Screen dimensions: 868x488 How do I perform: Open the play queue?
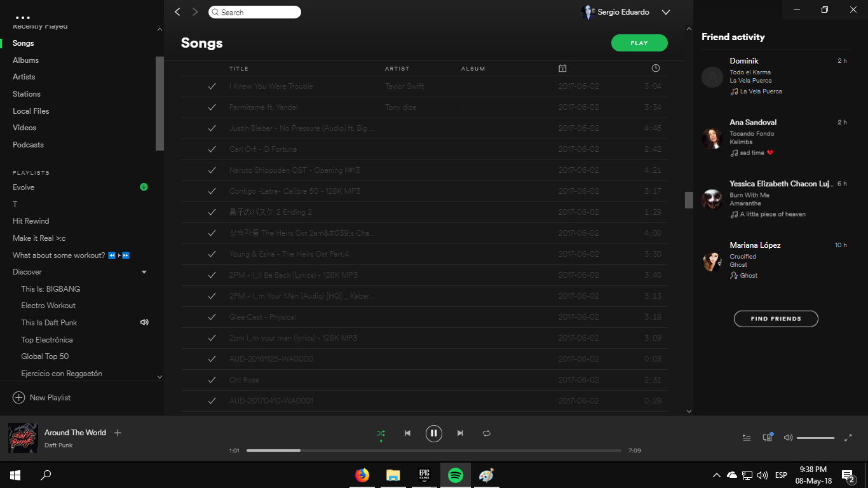pyautogui.click(x=747, y=438)
